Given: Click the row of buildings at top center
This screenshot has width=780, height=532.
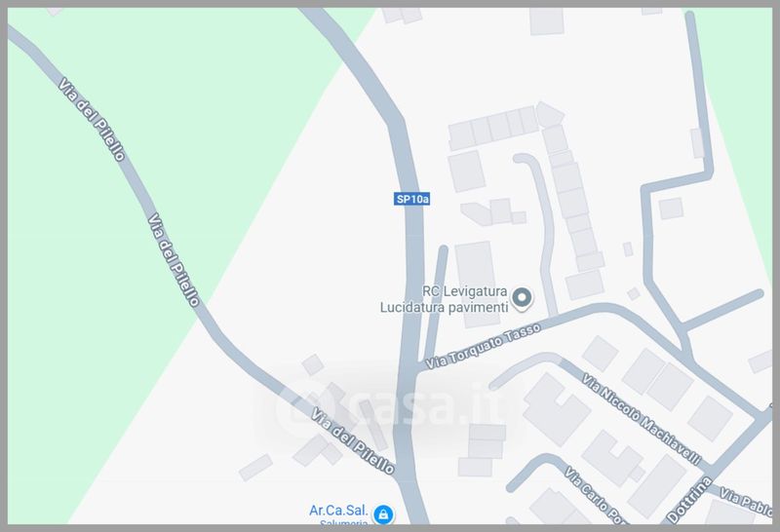Looking at the screenshot, I should pyautogui.click(x=493, y=129).
